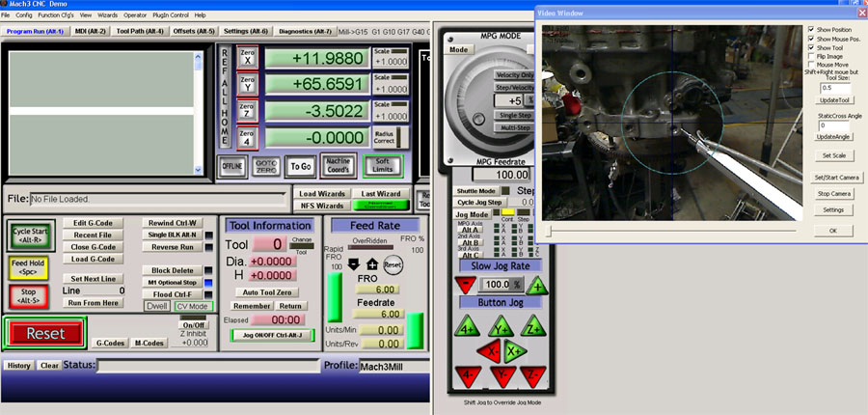Click the green Cycle Start button

click(31, 235)
